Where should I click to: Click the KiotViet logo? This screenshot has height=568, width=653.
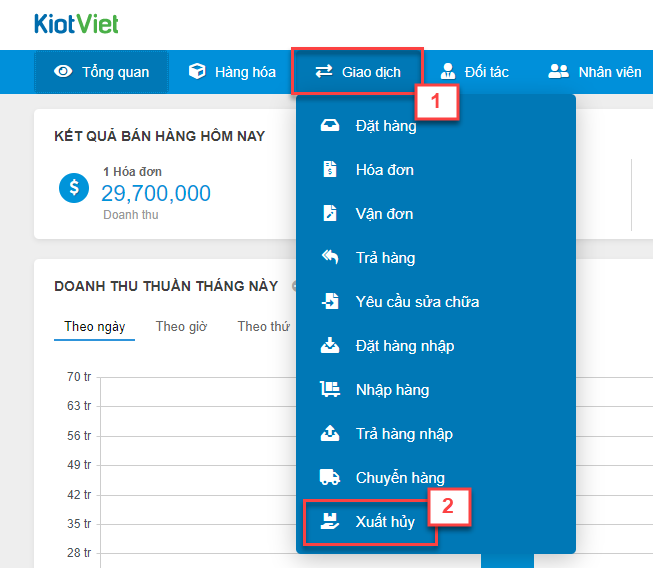pyautogui.click(x=76, y=22)
